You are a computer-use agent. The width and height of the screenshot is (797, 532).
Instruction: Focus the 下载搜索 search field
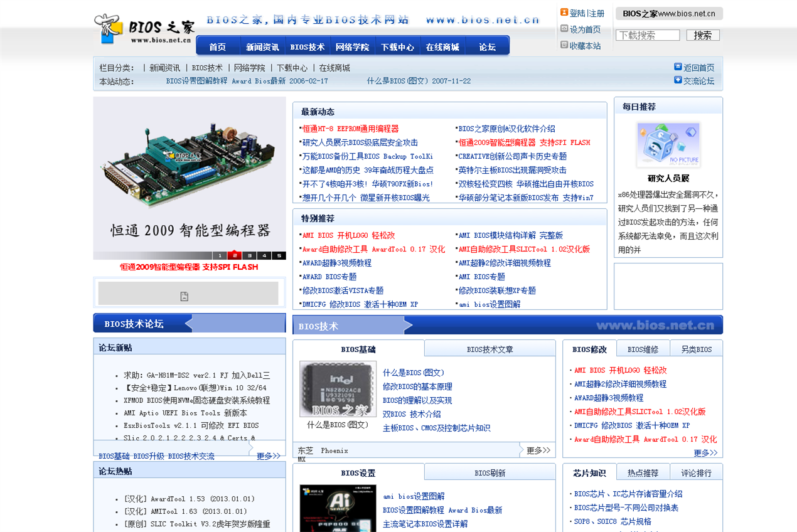tap(648, 35)
